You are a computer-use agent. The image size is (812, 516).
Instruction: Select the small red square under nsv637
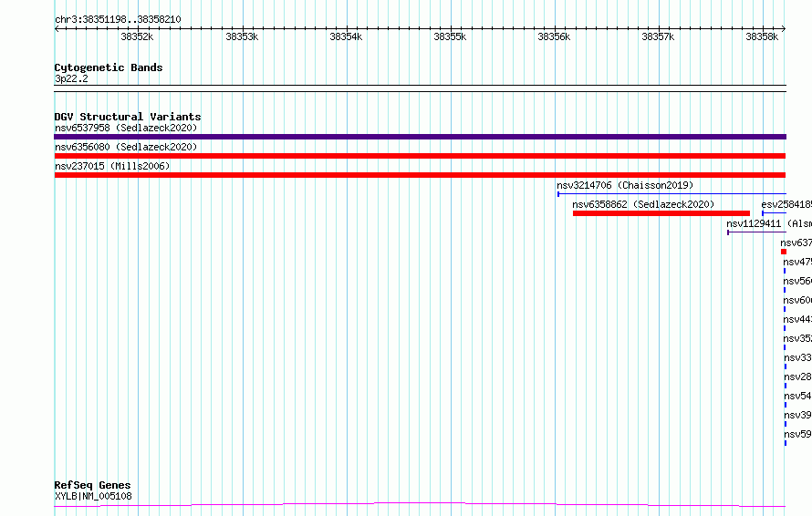point(784,252)
